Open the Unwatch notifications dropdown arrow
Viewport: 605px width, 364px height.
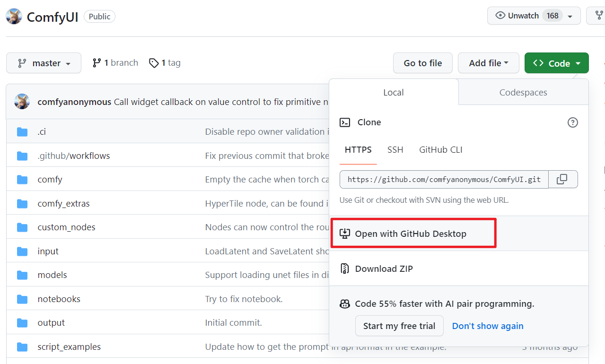(570, 16)
